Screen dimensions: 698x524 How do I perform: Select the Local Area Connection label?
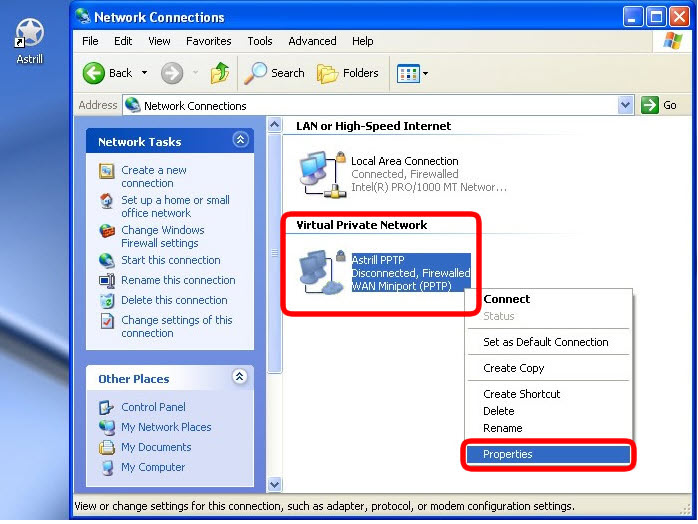(404, 161)
